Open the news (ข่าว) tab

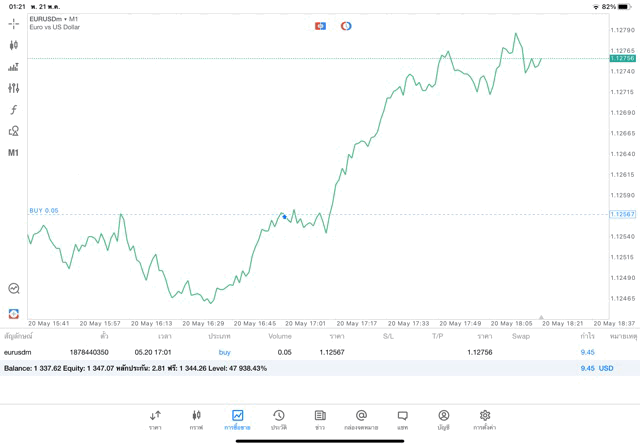320,419
